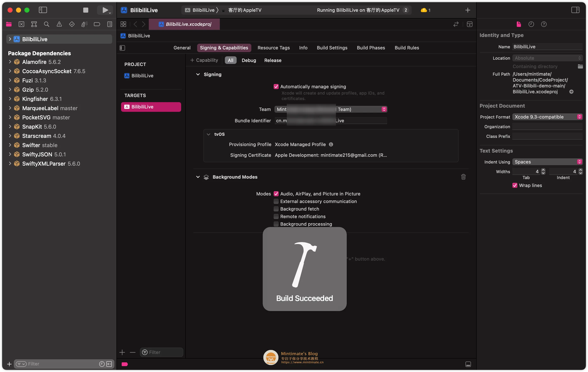Switch to the General tab
The image size is (588, 372).
coord(182,48)
